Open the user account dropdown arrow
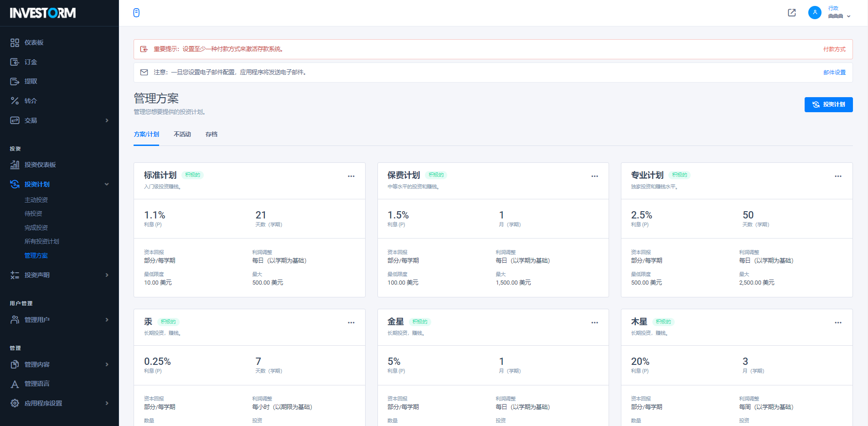The width and height of the screenshot is (868, 426). pyautogui.click(x=848, y=16)
